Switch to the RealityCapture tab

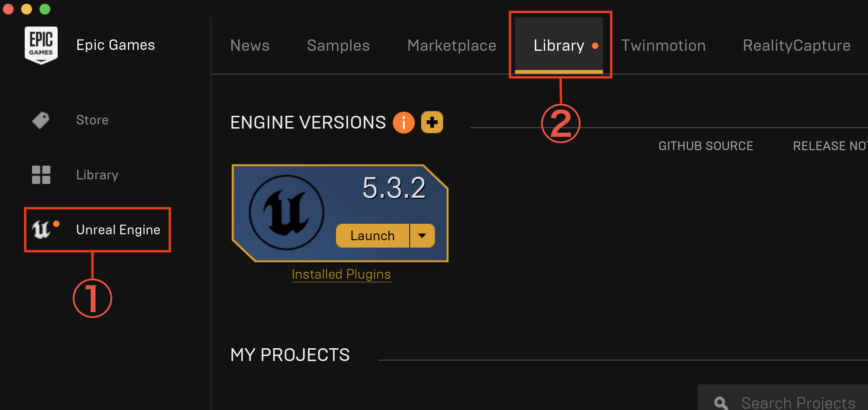pyautogui.click(x=797, y=45)
